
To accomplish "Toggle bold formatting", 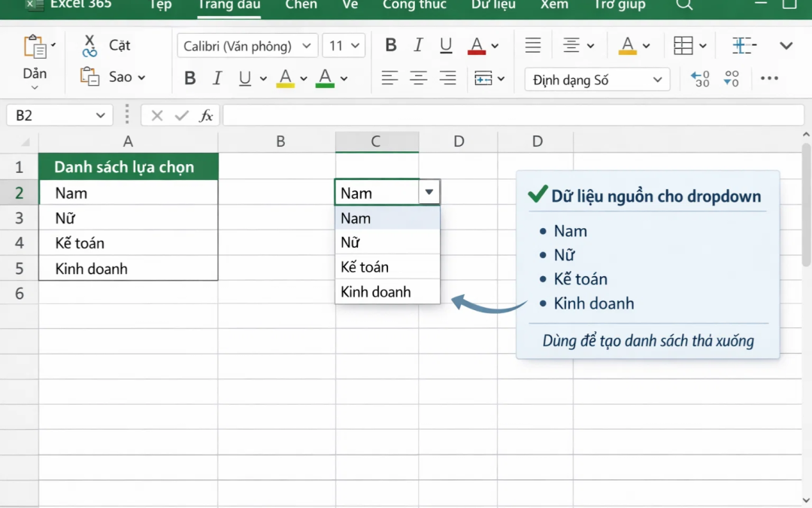I will click(x=390, y=45).
